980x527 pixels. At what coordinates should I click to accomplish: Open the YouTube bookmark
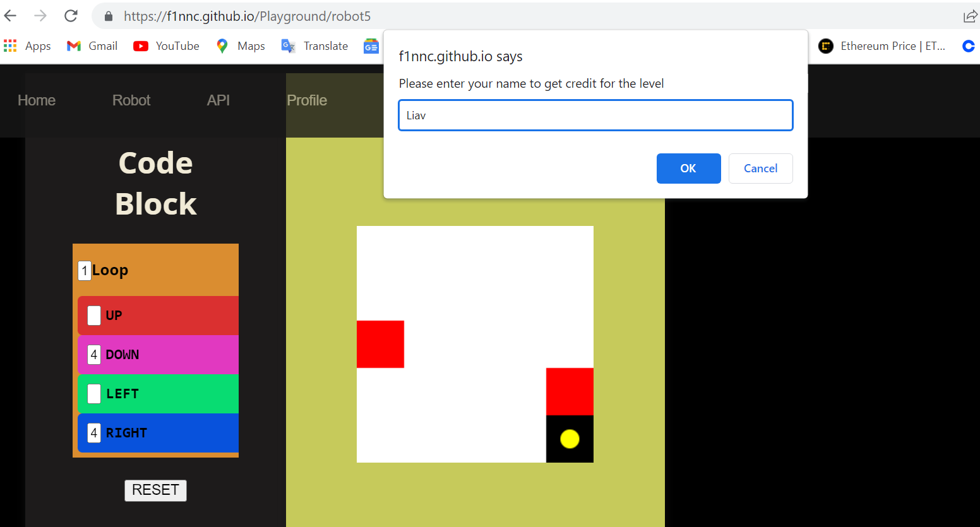pos(166,45)
